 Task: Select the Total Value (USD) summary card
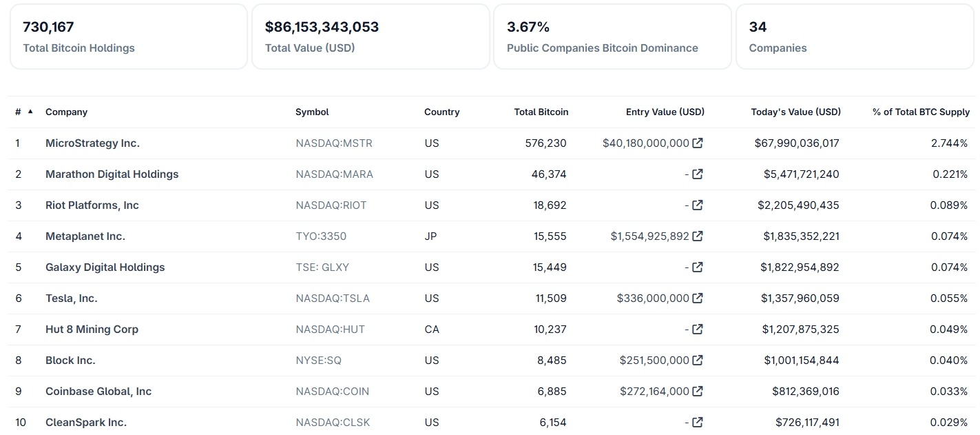click(371, 37)
